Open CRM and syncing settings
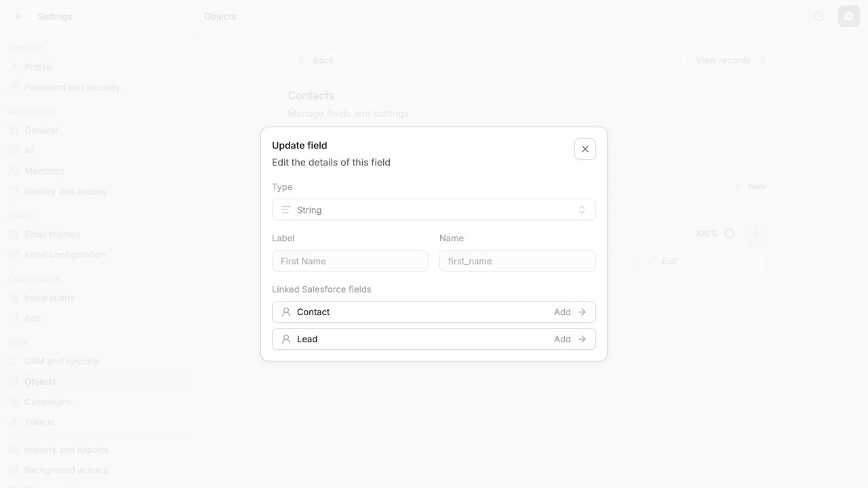The image size is (868, 488). coord(98,361)
